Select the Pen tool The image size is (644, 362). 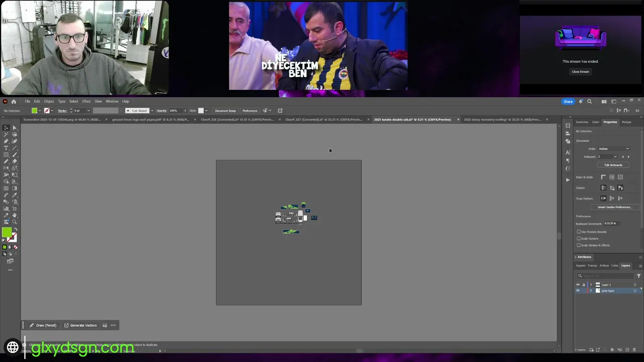(x=6, y=141)
